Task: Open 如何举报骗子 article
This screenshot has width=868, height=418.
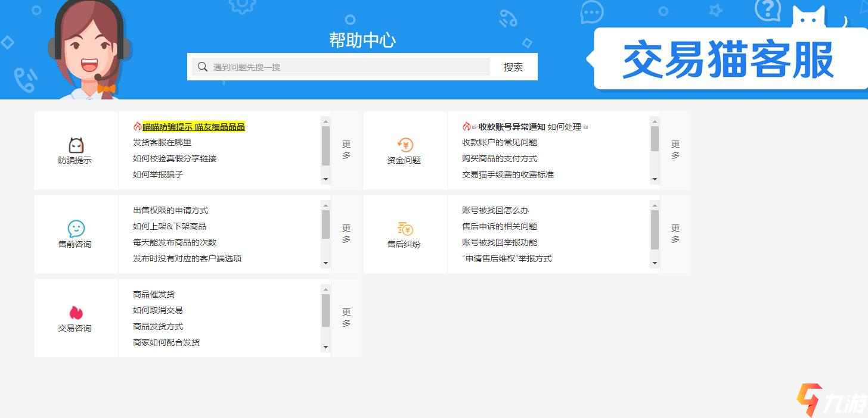Action: pyautogui.click(x=158, y=175)
